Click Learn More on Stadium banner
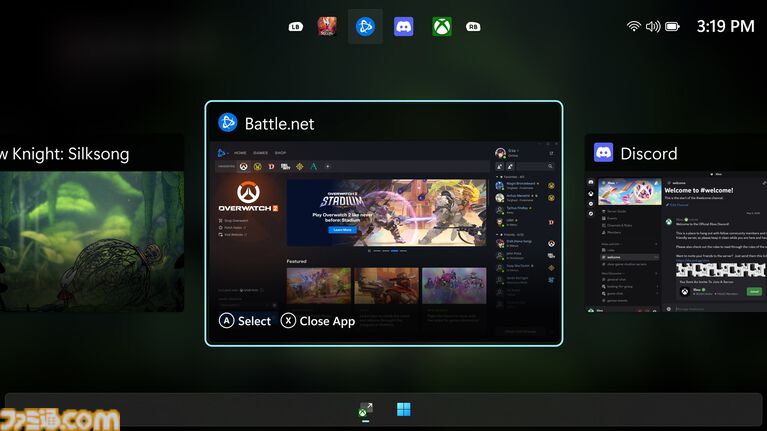Image resolution: width=767 pixels, height=431 pixels. 342,229
